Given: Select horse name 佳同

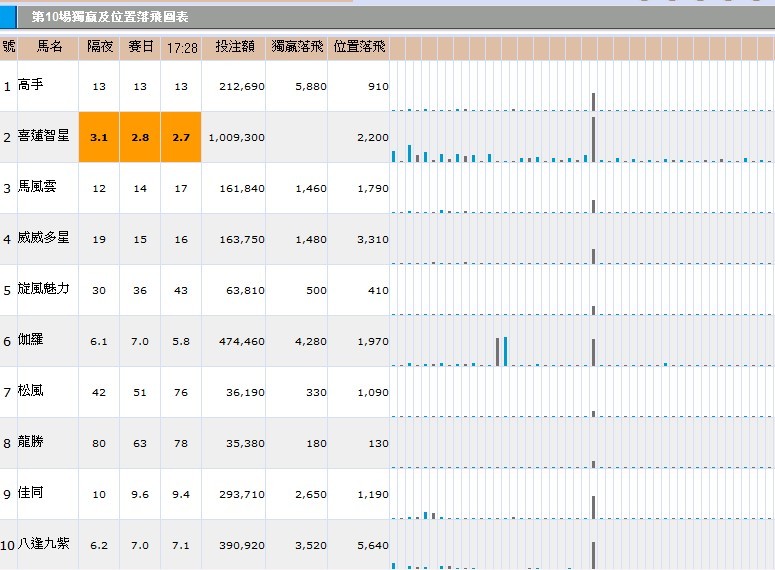Looking at the screenshot, I should [x=31, y=492].
